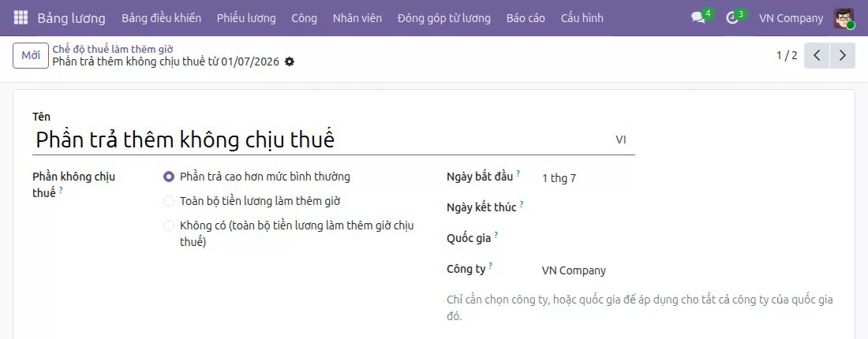Click the 1 / 2 record pager counter
Viewport: 868px width, 339px height.
(788, 55)
